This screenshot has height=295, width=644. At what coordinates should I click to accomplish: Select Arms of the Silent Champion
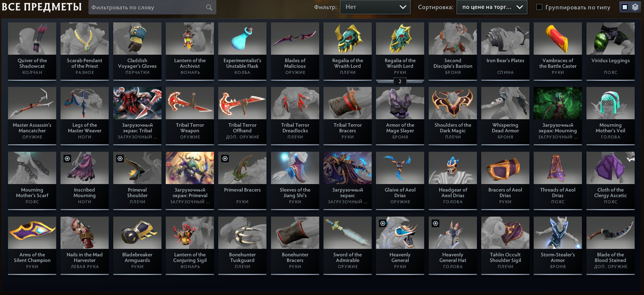32,245
